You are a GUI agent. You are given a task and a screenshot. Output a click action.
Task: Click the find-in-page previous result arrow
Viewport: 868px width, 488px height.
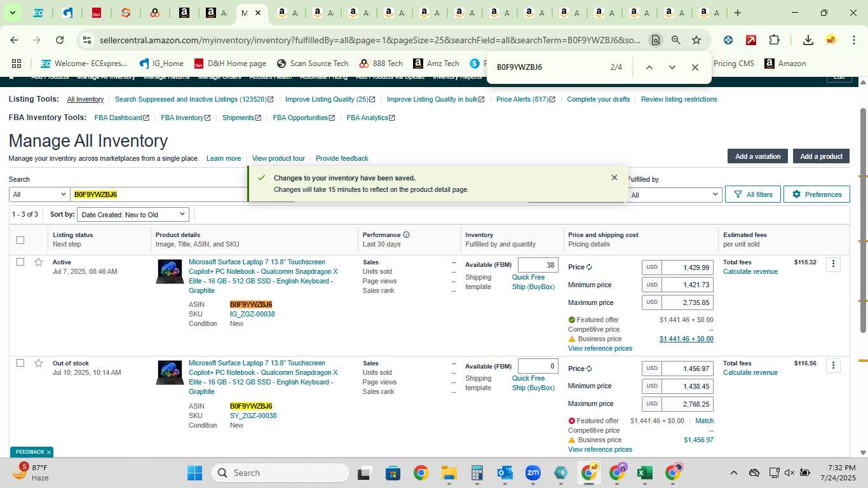tap(649, 67)
